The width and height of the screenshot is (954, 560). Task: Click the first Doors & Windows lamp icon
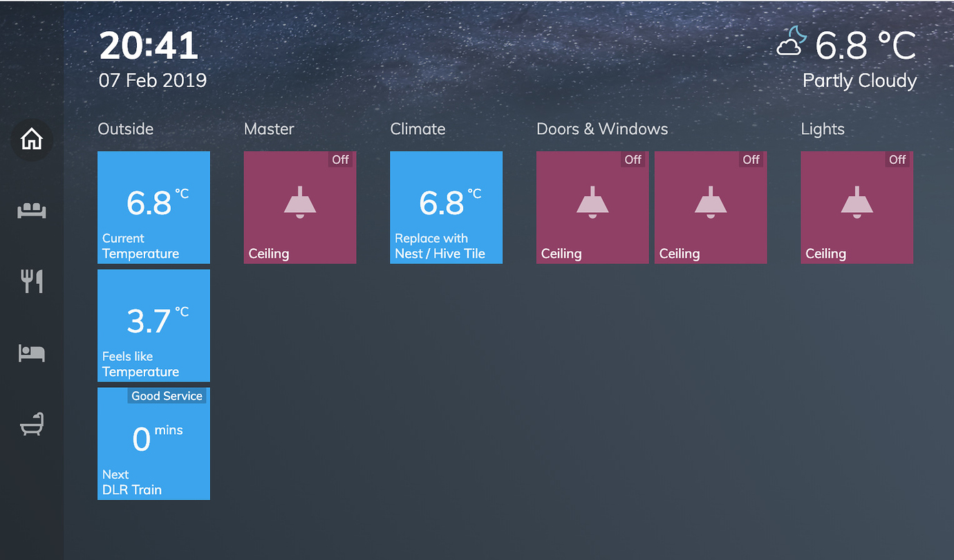[x=592, y=203]
